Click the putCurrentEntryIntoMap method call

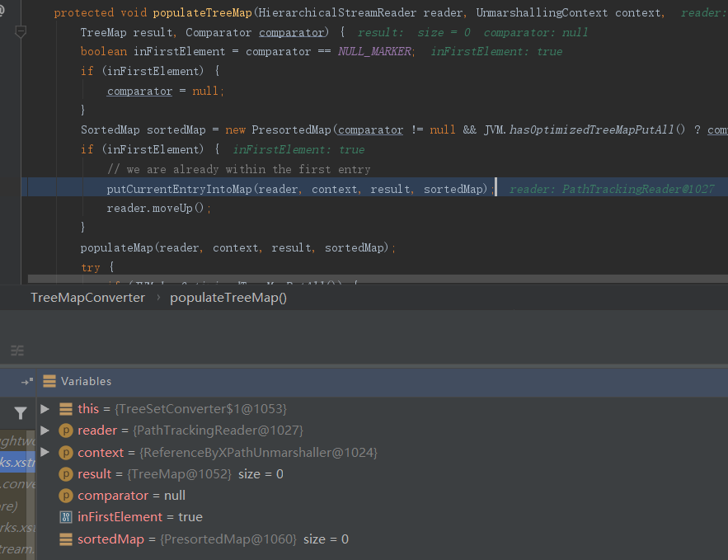coord(178,189)
